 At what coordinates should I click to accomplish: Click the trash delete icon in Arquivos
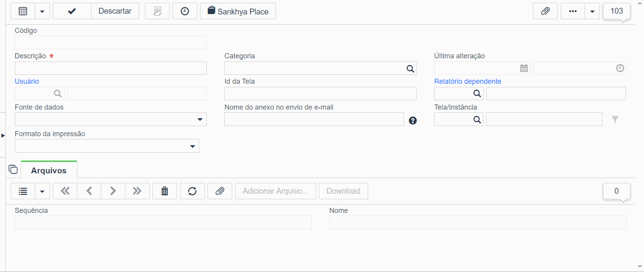tap(165, 191)
